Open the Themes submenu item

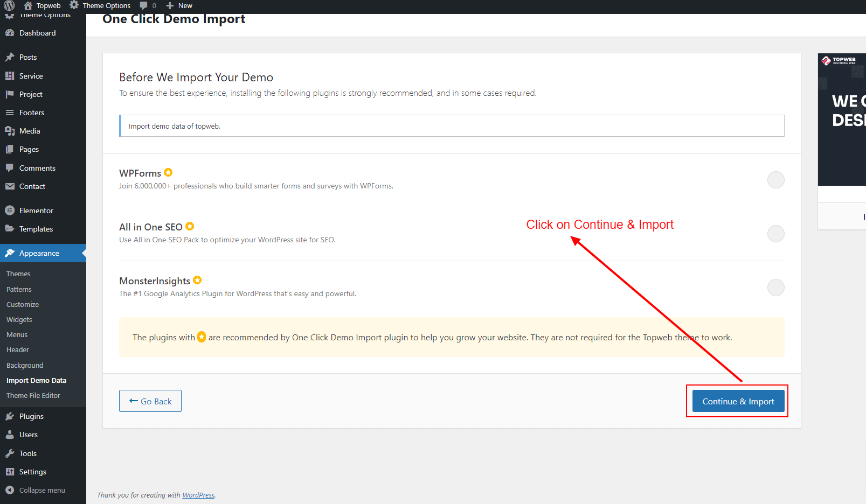(x=18, y=274)
